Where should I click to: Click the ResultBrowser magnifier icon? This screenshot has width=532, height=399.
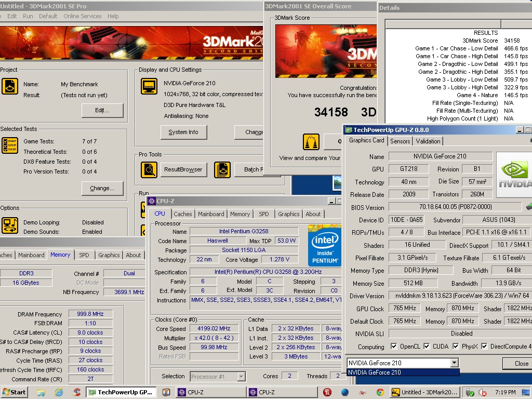[x=149, y=170]
